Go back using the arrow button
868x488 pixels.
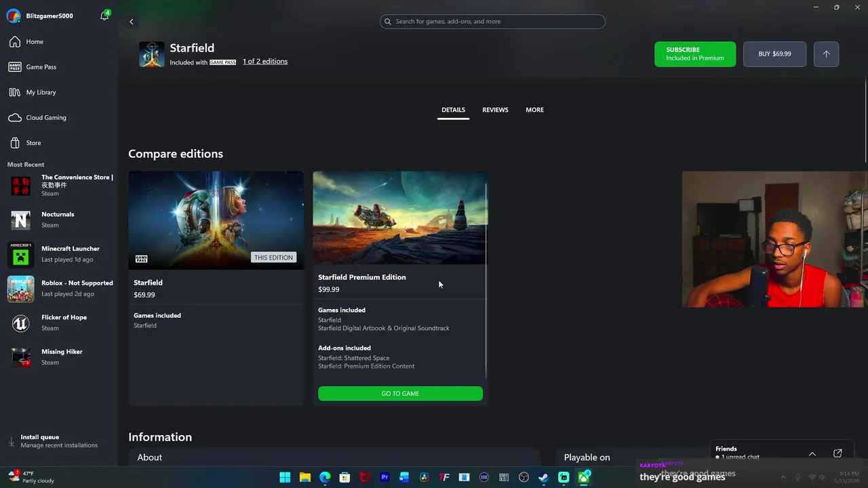[132, 22]
